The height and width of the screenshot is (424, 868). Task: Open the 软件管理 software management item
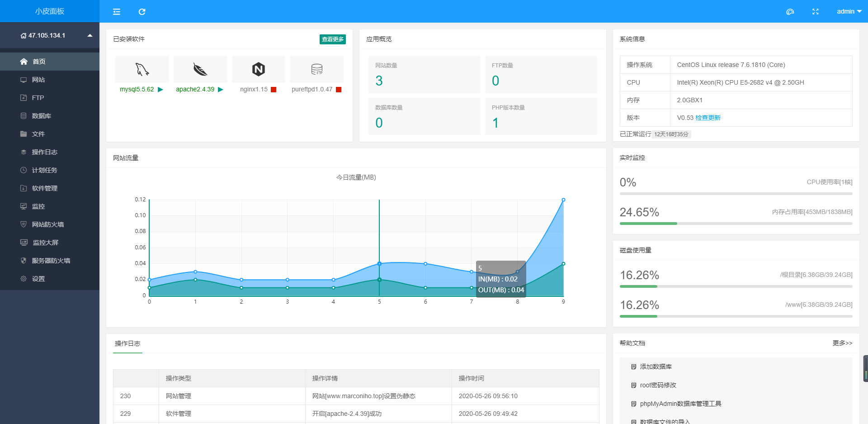point(50,188)
